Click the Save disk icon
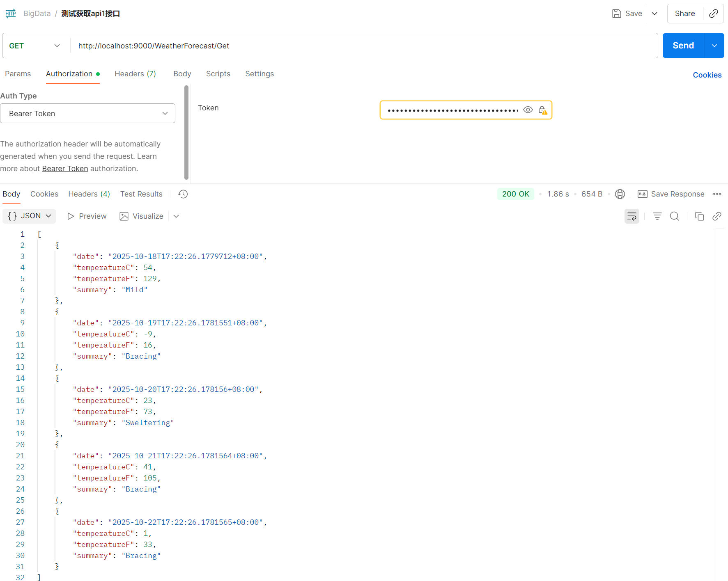 [x=616, y=14]
